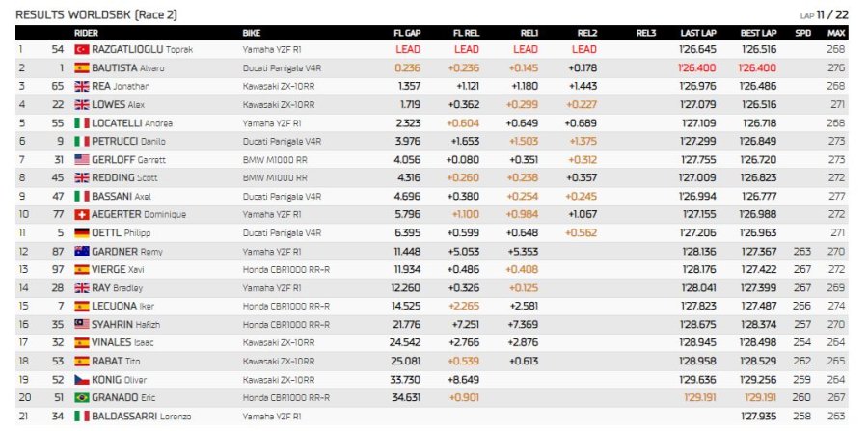Click Granado's orange last lap 1'29.191
This screenshot has height=431, width=868.
tap(700, 398)
